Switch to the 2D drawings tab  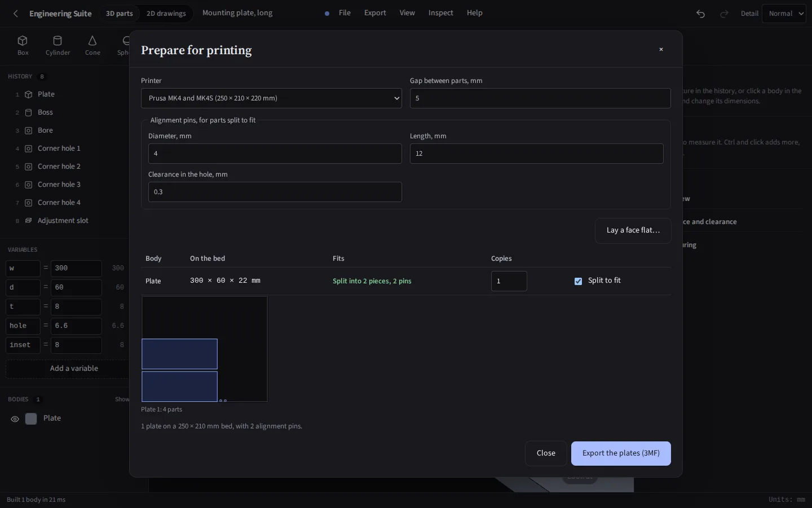pos(166,14)
